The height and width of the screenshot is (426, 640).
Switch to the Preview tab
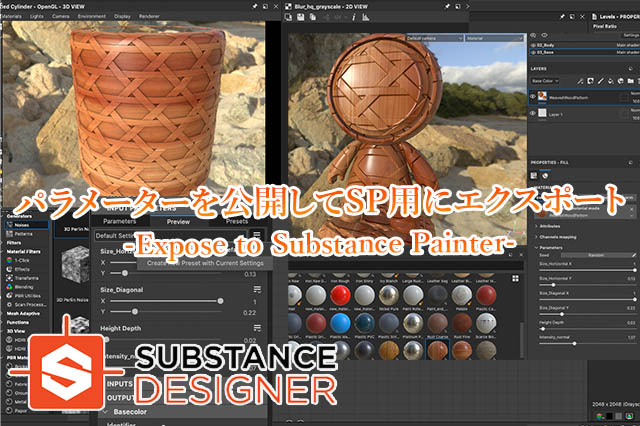178,222
